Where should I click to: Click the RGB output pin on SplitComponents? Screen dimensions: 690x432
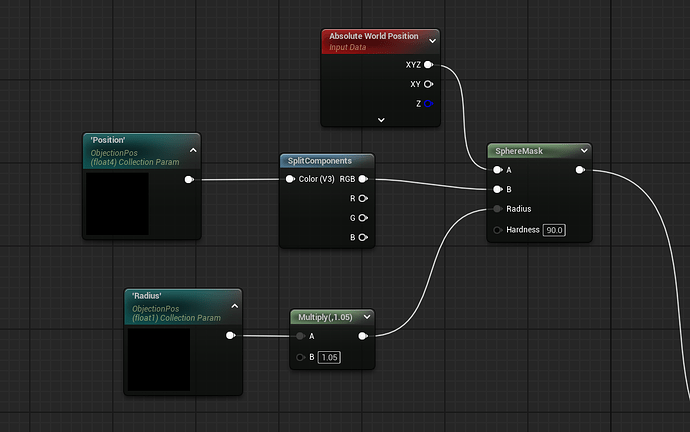363,180
